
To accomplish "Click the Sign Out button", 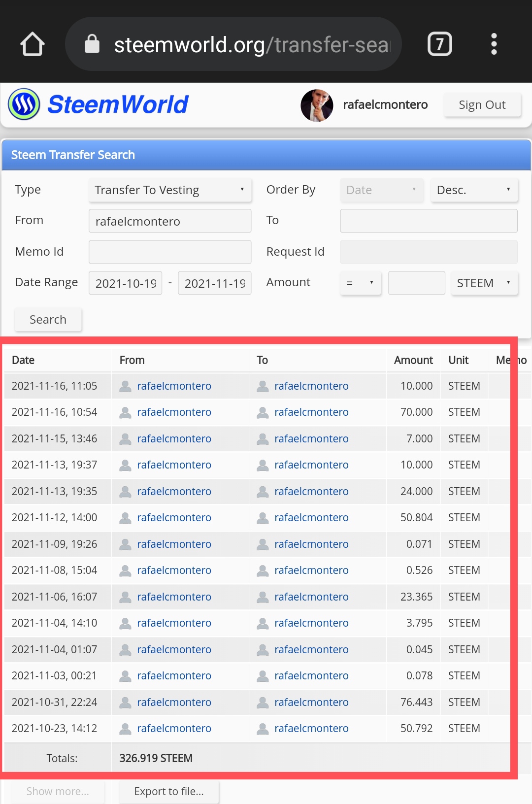I will click(482, 105).
